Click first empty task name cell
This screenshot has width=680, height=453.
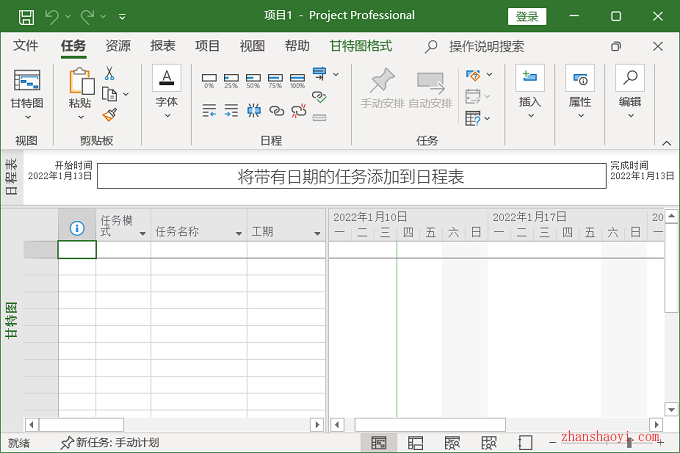click(x=199, y=250)
